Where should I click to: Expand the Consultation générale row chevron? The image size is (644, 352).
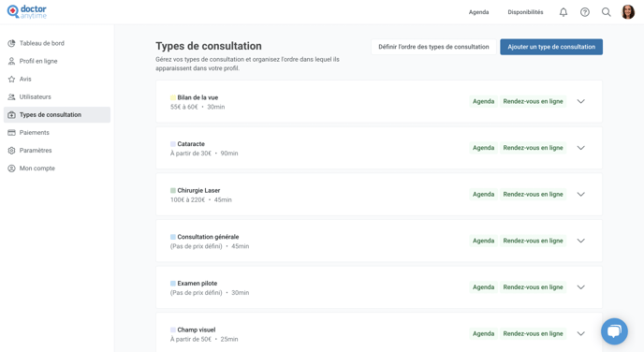click(580, 241)
